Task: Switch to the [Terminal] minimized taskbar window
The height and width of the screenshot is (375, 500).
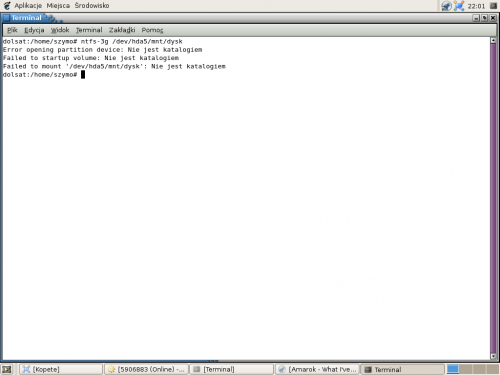Action: 231,369
